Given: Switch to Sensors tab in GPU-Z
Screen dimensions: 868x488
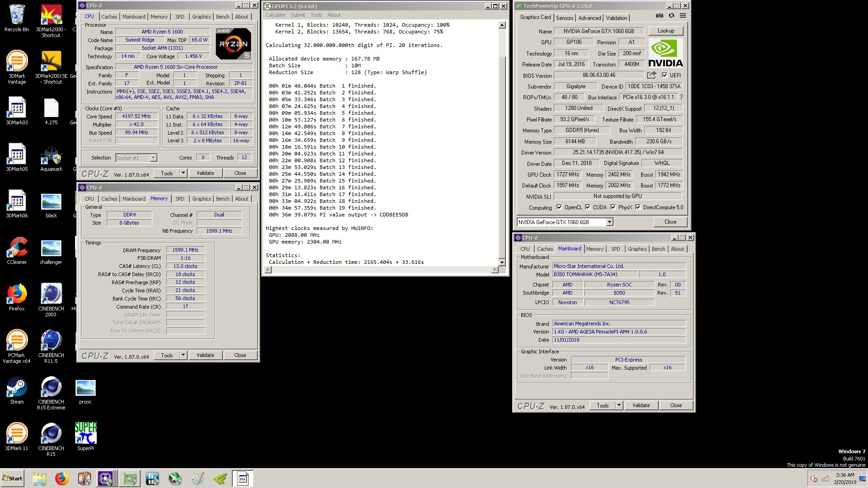Looking at the screenshot, I should click(565, 18).
